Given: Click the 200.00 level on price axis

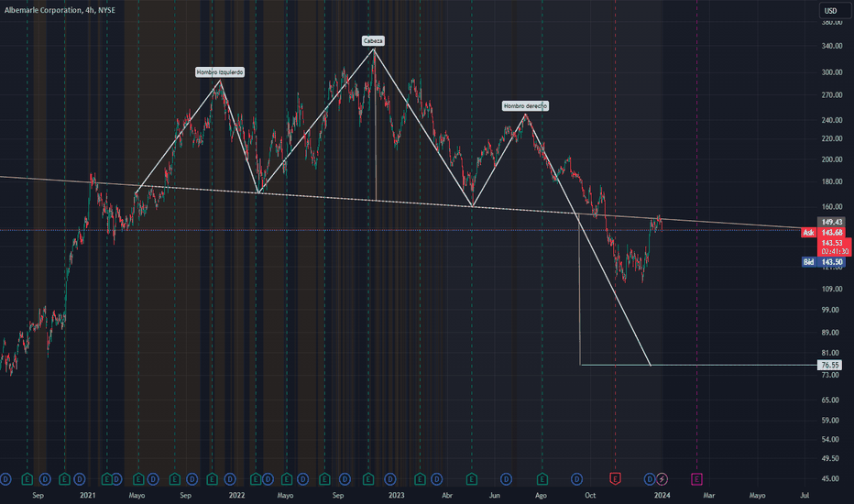Looking at the screenshot, I should tap(832, 159).
